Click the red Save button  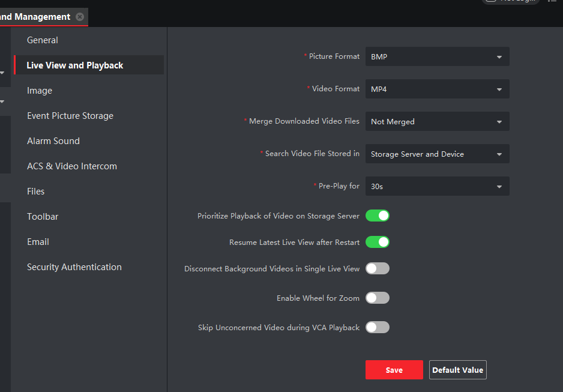pos(394,370)
